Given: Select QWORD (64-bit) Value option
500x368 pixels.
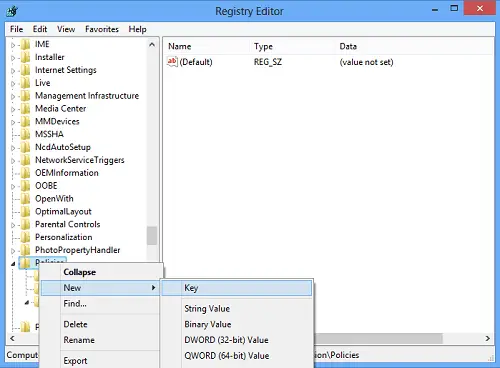Looking at the screenshot, I should coord(237,356).
